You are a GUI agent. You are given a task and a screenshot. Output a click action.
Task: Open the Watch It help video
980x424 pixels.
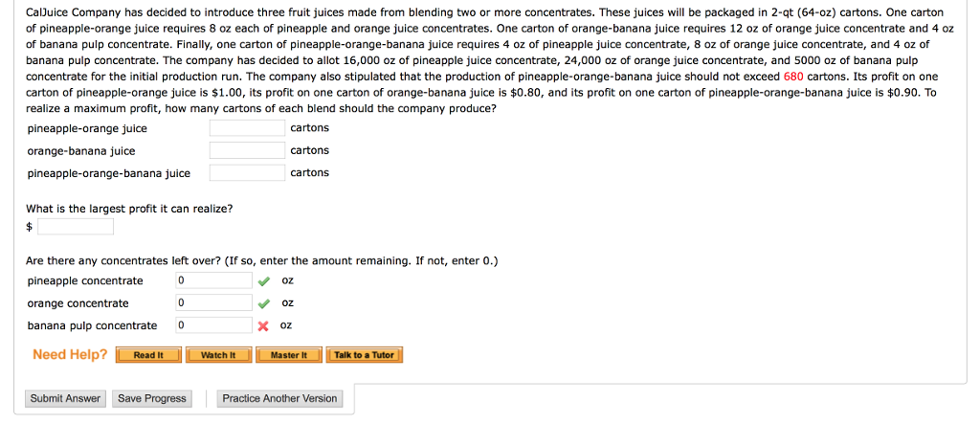[x=218, y=355]
